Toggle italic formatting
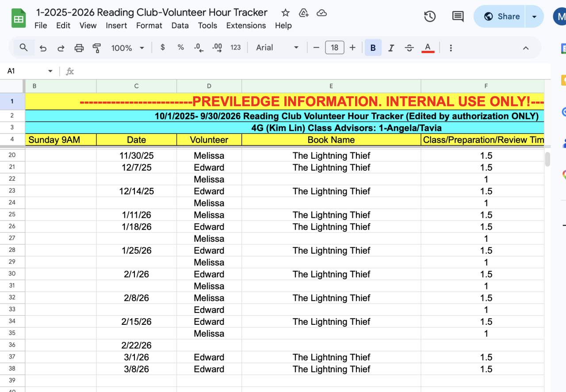This screenshot has height=392, width=566. [391, 48]
